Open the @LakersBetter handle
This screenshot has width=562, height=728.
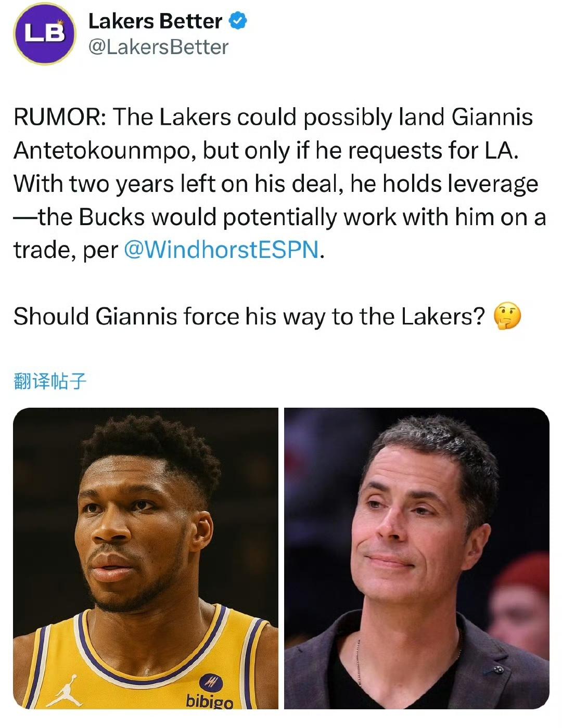click(x=158, y=47)
